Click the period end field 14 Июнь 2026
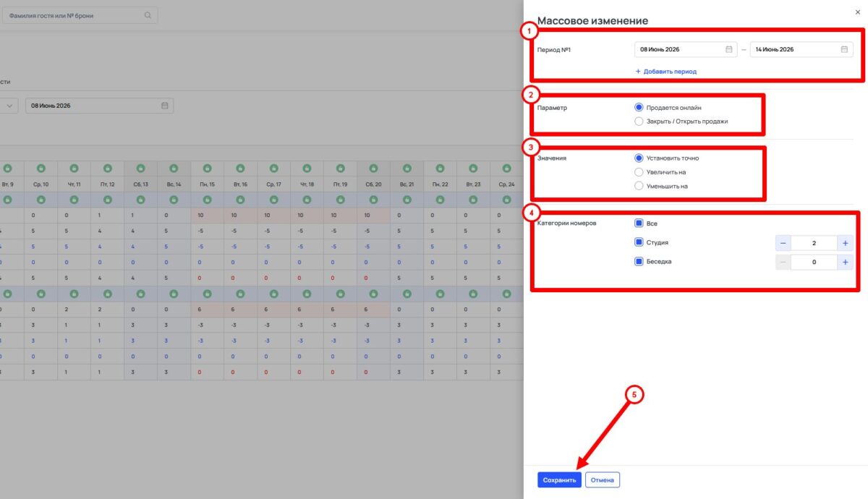This screenshot has height=499, width=868. tap(801, 49)
